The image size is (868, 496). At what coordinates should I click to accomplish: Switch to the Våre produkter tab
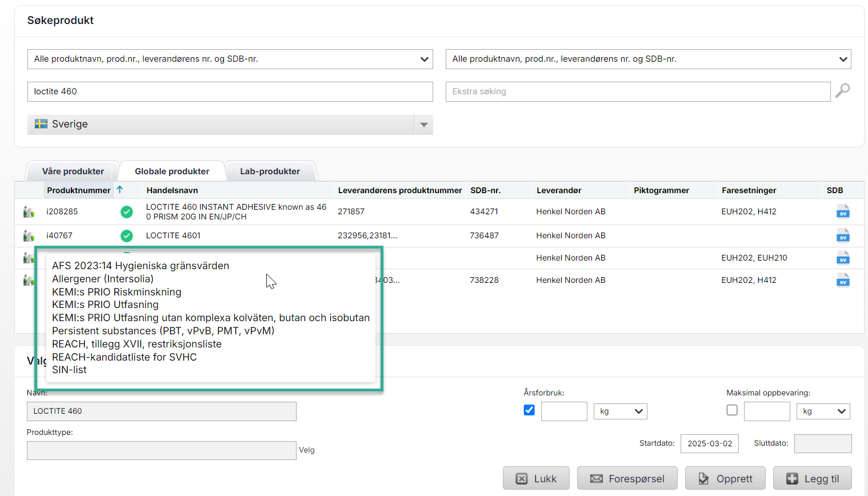tap(73, 171)
